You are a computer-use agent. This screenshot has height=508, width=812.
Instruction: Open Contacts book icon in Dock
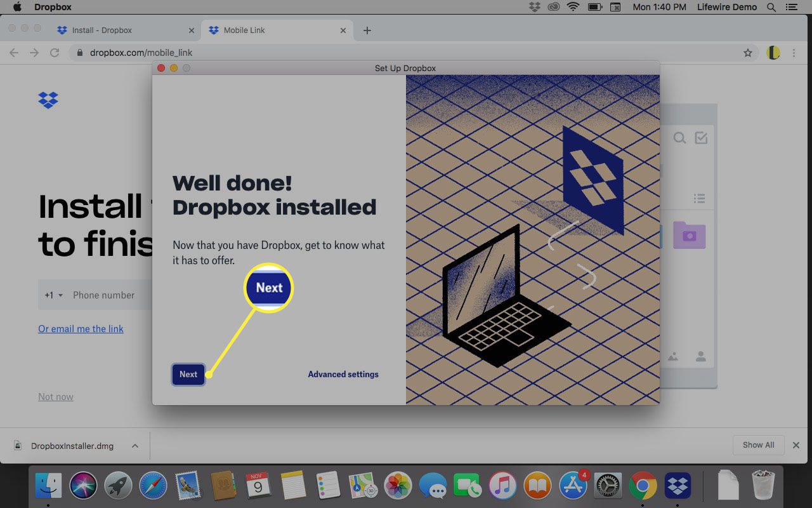pyautogui.click(x=223, y=486)
